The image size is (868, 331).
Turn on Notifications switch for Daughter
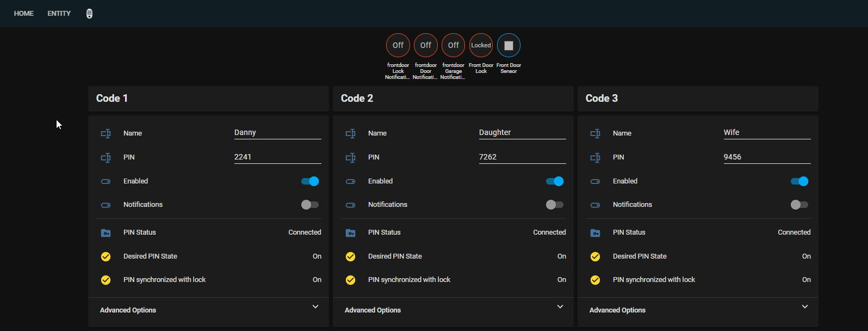point(555,205)
